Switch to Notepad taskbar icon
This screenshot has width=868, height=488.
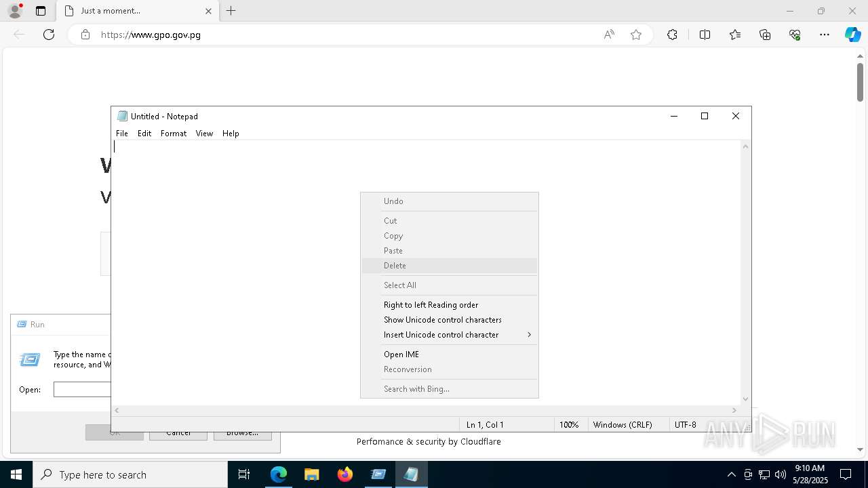(x=411, y=474)
